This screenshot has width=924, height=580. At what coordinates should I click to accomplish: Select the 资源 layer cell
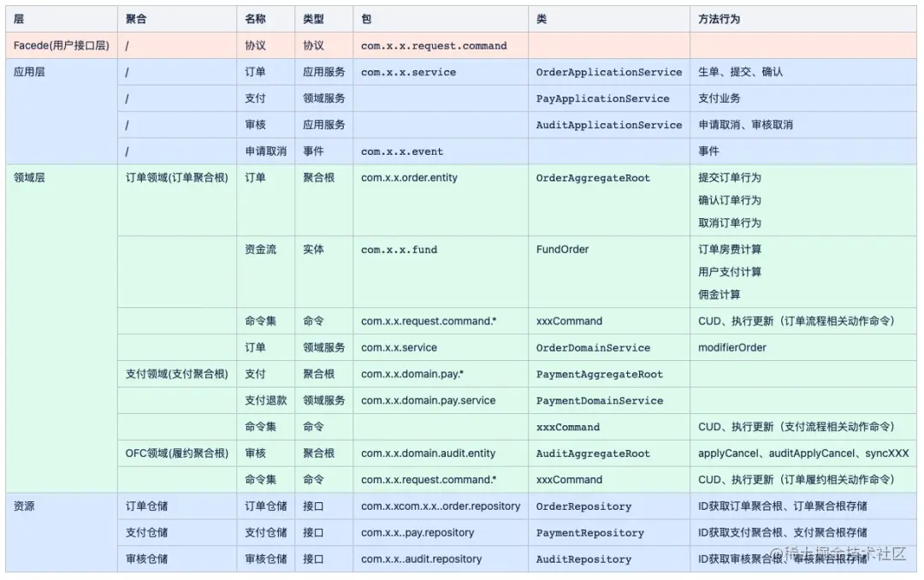pyautogui.click(x=62, y=532)
